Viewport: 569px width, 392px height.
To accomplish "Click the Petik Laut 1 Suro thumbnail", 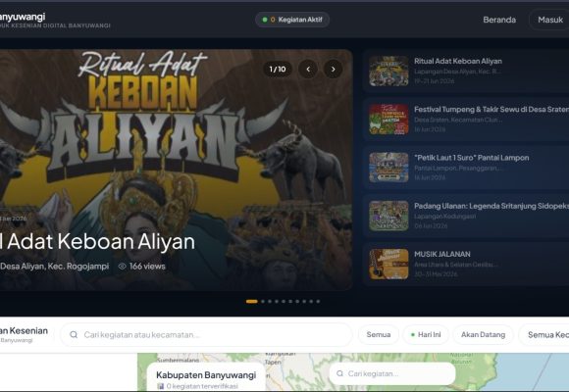I will [388, 168].
